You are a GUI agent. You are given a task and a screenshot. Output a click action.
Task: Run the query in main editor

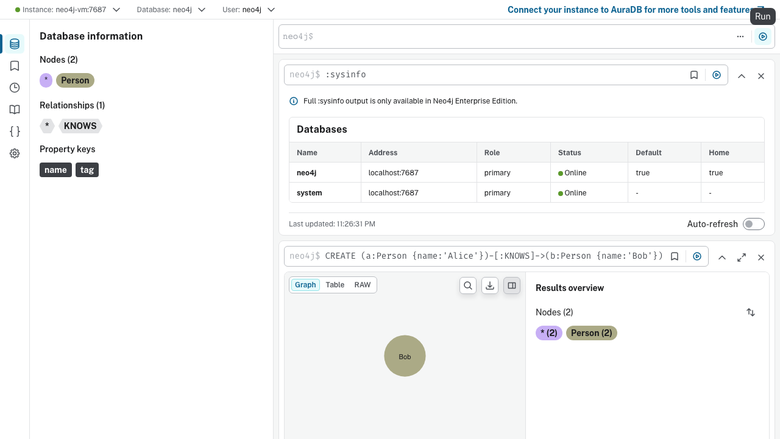tap(763, 36)
